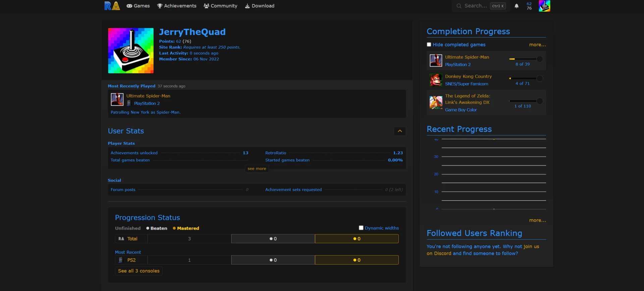Open more link under Completion Progress

pos(537,45)
